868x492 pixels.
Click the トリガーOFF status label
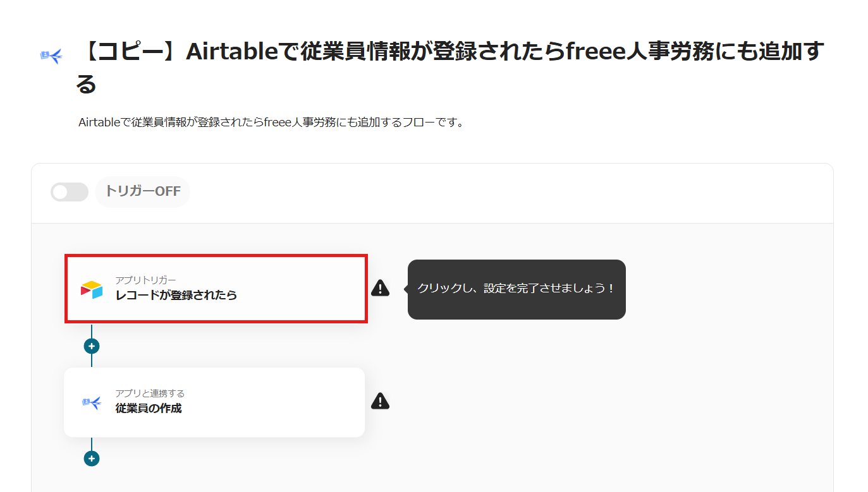[x=143, y=191]
